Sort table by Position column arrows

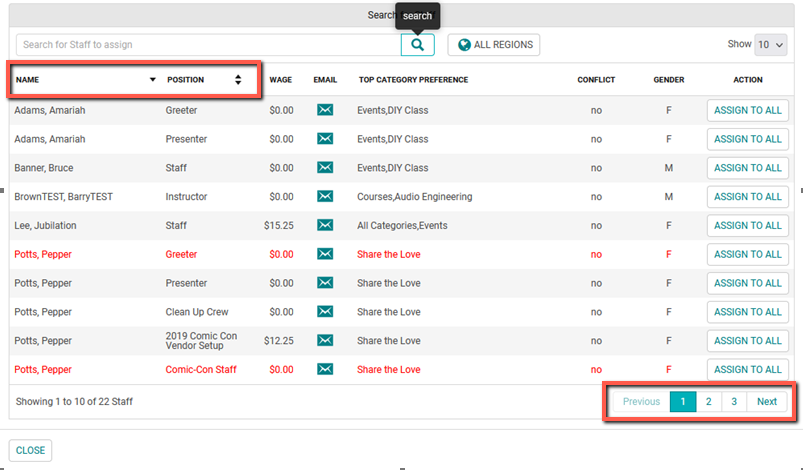tap(238, 80)
